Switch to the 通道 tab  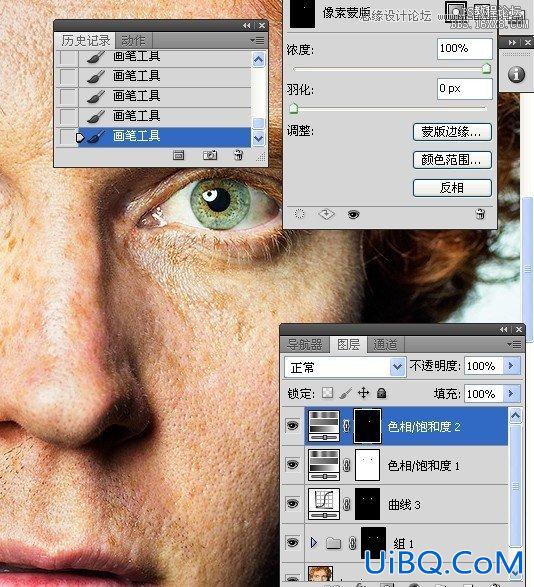coord(385,344)
